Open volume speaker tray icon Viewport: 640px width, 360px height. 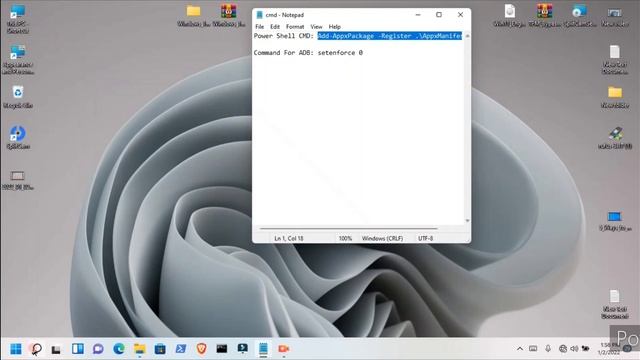coord(574,349)
